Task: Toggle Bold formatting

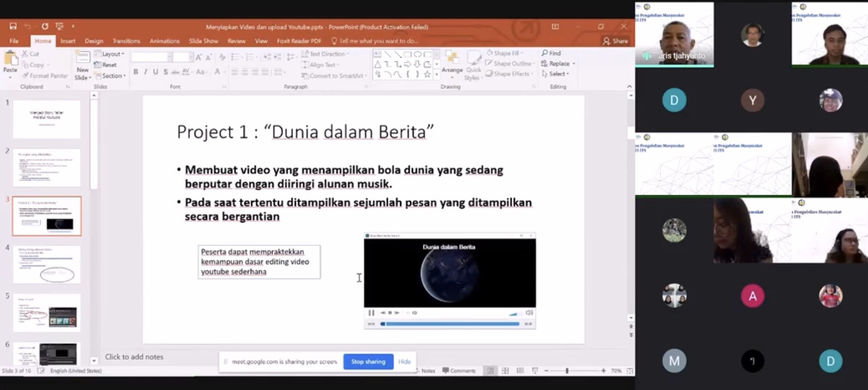Action: coord(136,72)
